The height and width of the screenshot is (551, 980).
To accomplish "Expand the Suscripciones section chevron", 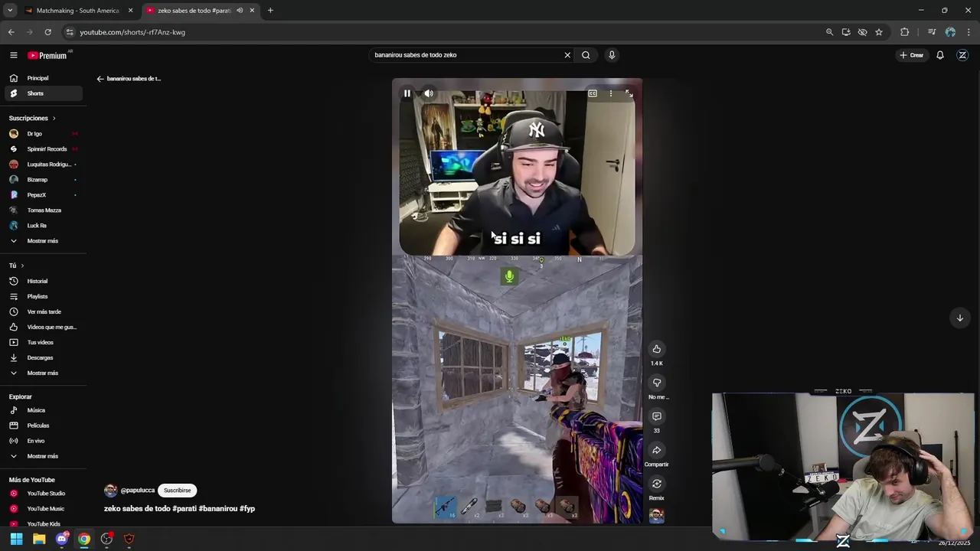I will point(54,119).
